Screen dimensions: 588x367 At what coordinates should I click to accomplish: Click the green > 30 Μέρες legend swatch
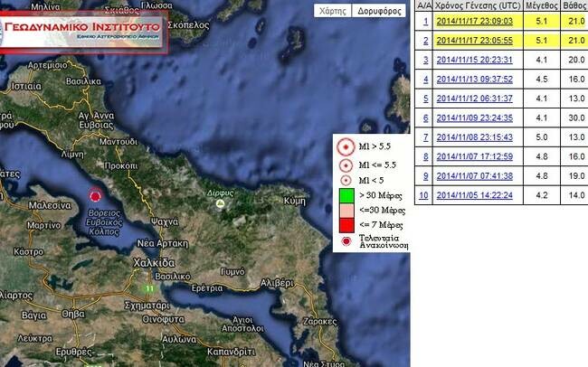point(346,196)
